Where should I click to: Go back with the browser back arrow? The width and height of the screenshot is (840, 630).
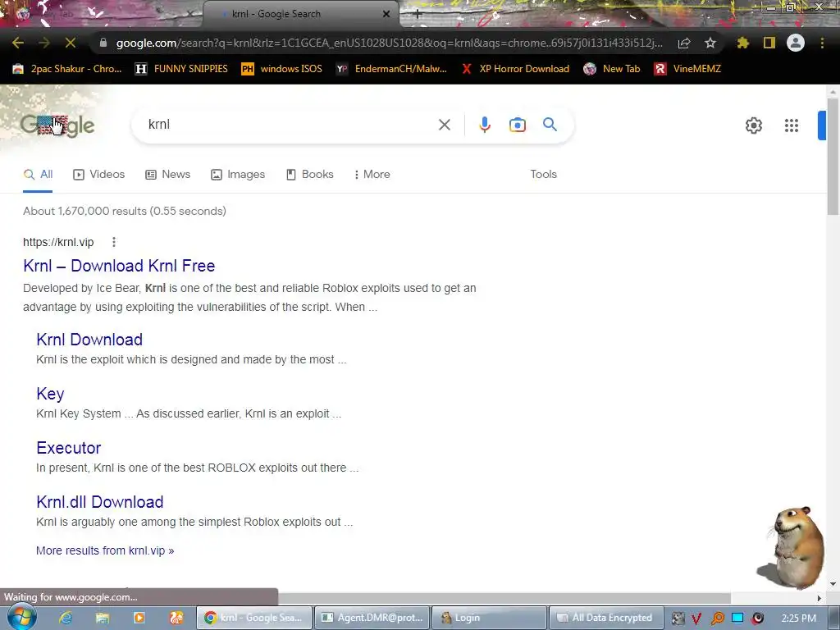click(x=18, y=43)
